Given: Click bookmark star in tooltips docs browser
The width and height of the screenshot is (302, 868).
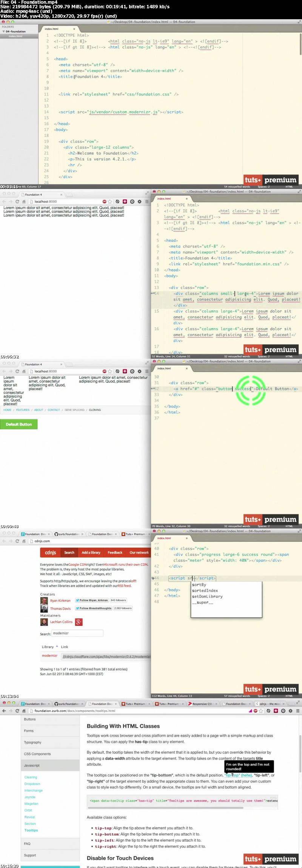Looking at the screenshot, I should [261, 711].
